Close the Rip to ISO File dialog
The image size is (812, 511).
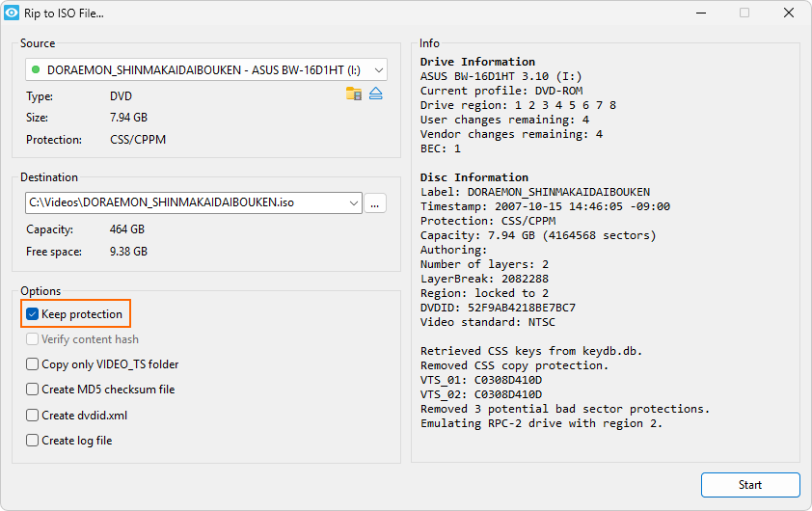tap(789, 13)
